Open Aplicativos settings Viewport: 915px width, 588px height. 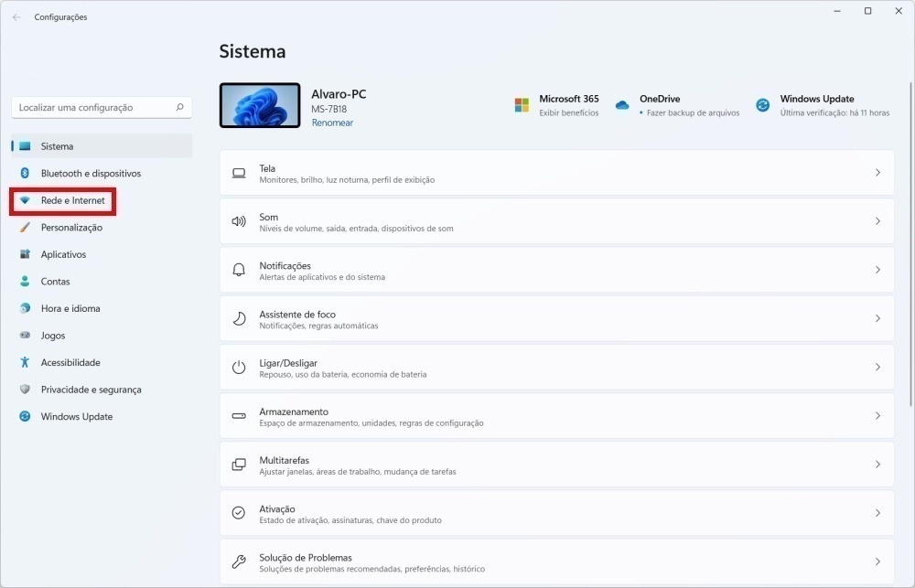coord(102,254)
